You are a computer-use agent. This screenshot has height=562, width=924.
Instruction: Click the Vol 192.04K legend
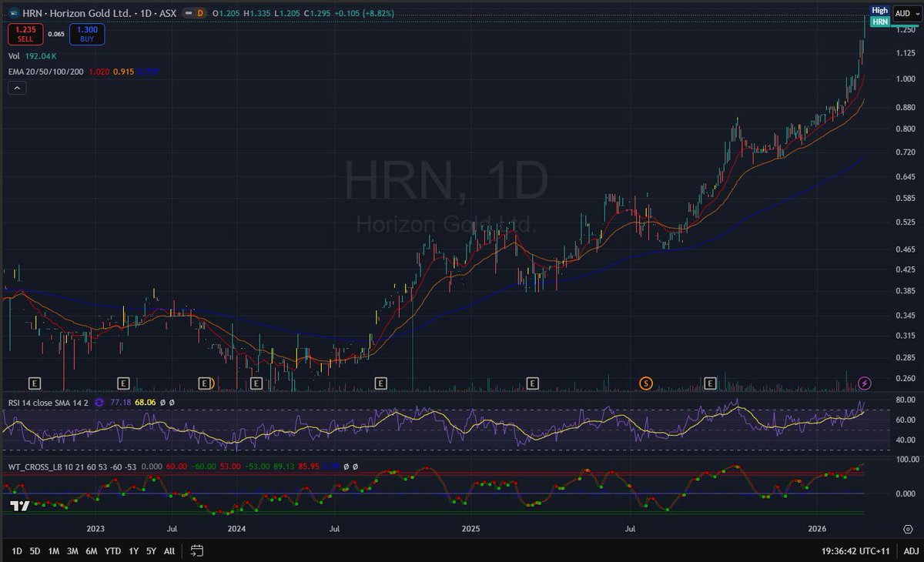(32, 57)
